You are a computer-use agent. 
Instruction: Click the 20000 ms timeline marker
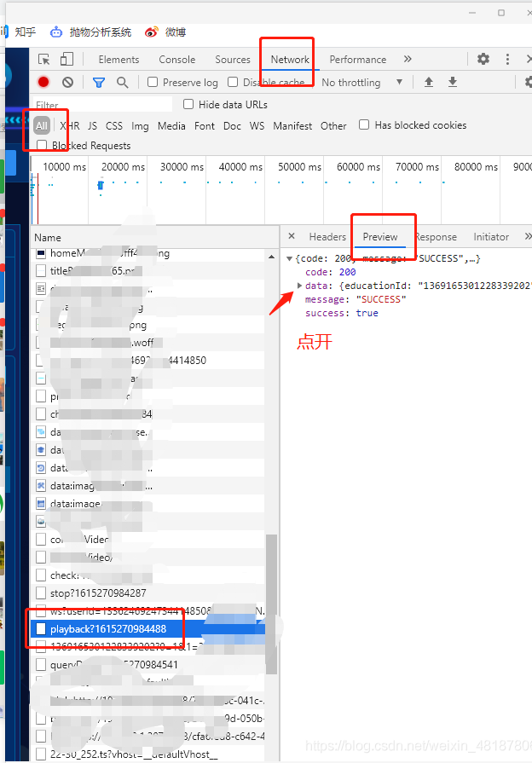[123, 167]
